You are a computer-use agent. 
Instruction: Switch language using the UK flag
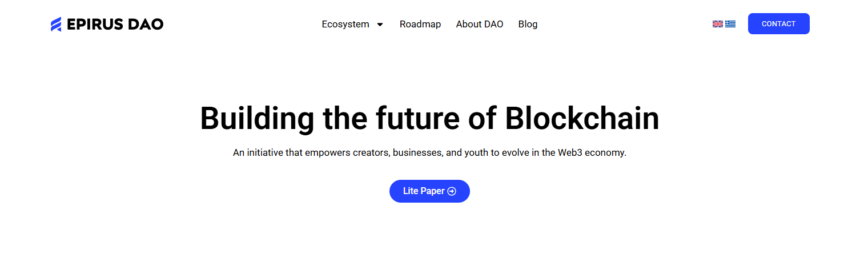point(718,24)
